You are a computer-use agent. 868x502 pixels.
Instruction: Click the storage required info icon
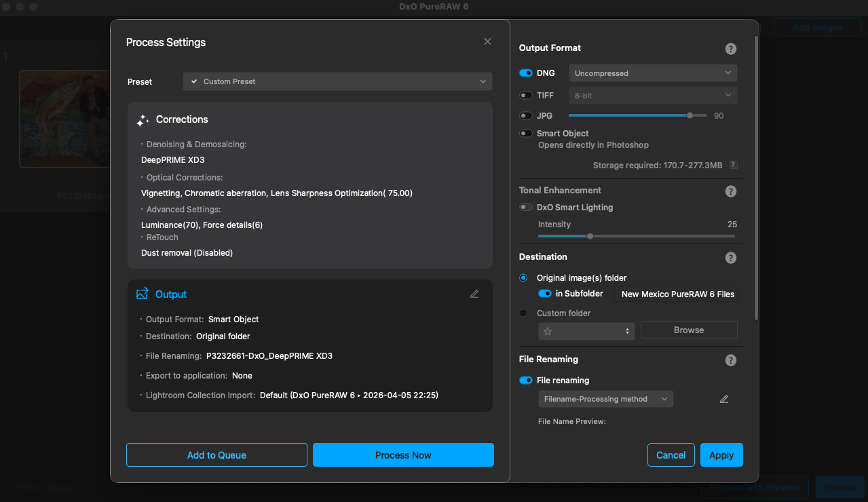(732, 165)
